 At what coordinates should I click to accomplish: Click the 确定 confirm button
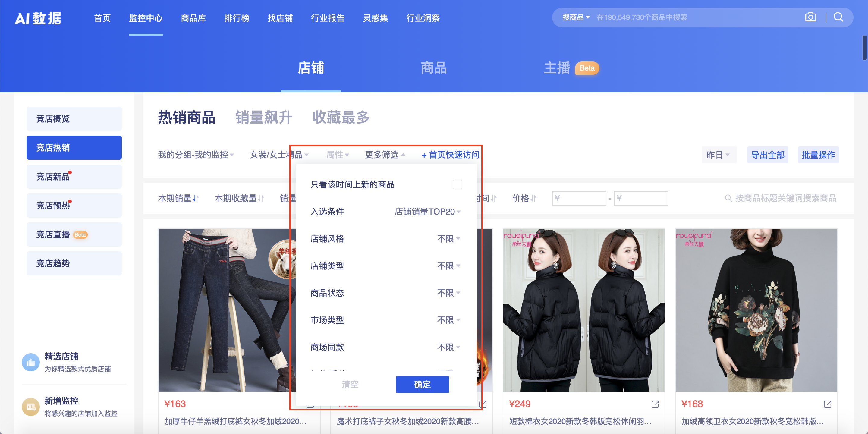point(422,385)
